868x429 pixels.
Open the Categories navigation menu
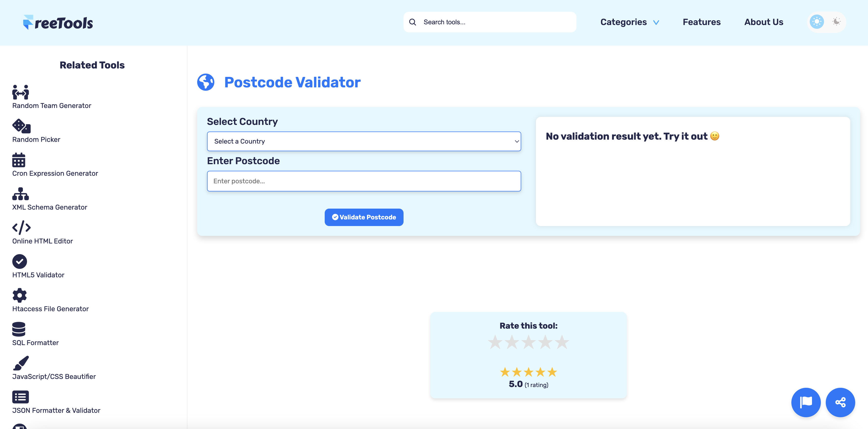624,22
